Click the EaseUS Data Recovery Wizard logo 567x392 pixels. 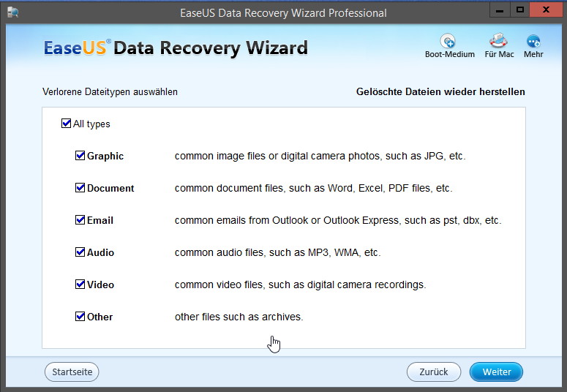click(x=176, y=48)
